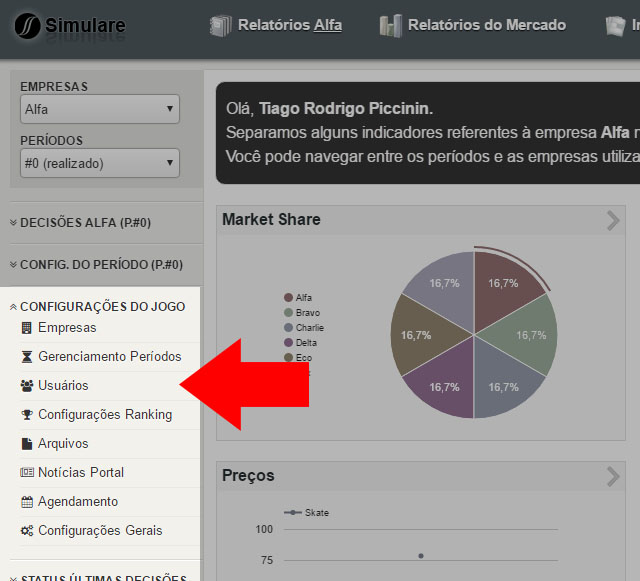Open Configurações Ranking
This screenshot has width=640, height=581.
(105, 415)
